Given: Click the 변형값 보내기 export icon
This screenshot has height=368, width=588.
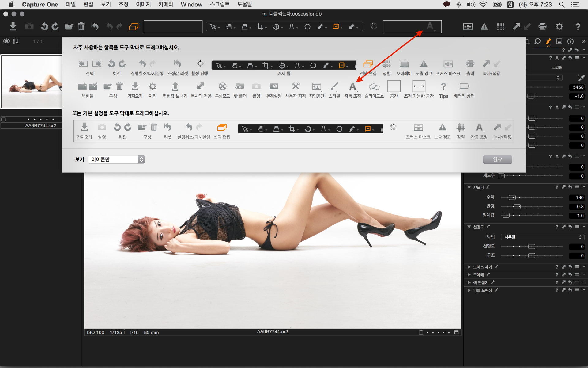Looking at the screenshot, I should click(175, 86).
